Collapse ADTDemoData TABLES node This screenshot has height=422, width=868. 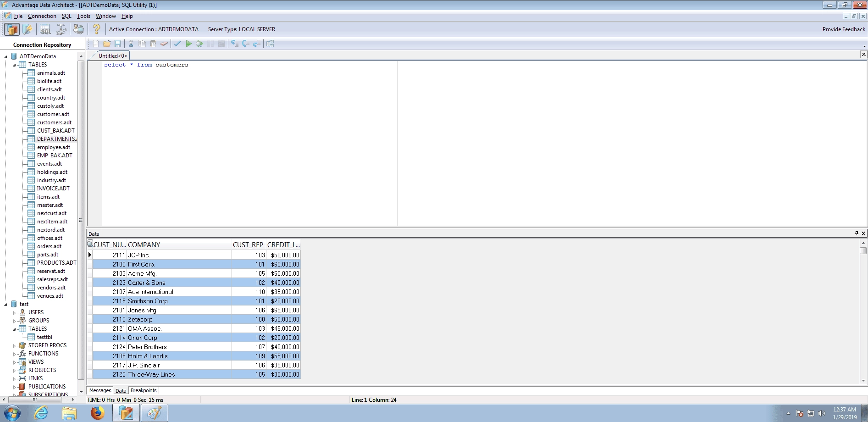point(14,65)
